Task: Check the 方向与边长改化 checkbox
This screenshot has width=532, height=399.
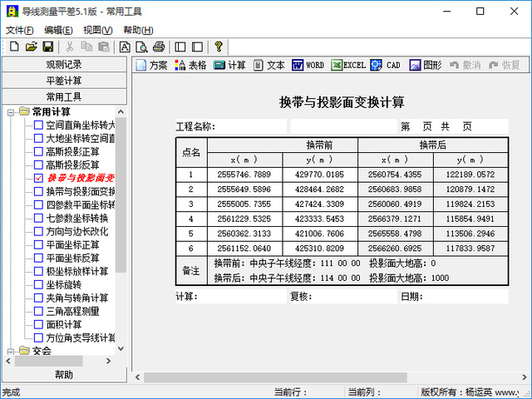Action: pos(38,231)
